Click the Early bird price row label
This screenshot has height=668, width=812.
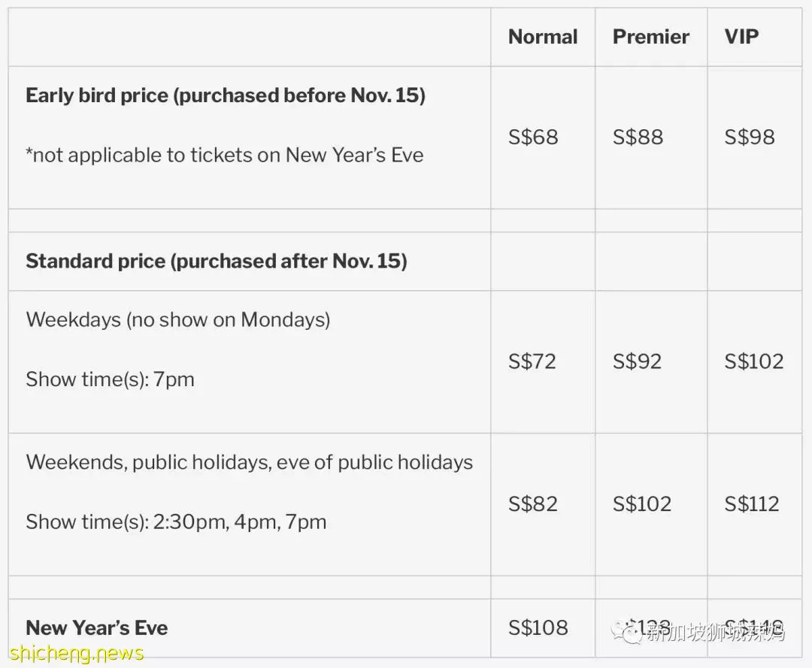click(x=226, y=95)
